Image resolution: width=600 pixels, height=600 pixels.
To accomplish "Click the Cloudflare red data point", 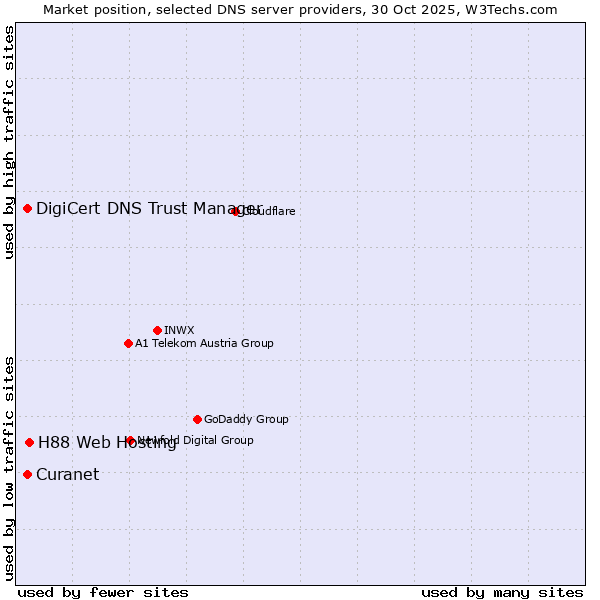I will pyautogui.click(x=236, y=211).
